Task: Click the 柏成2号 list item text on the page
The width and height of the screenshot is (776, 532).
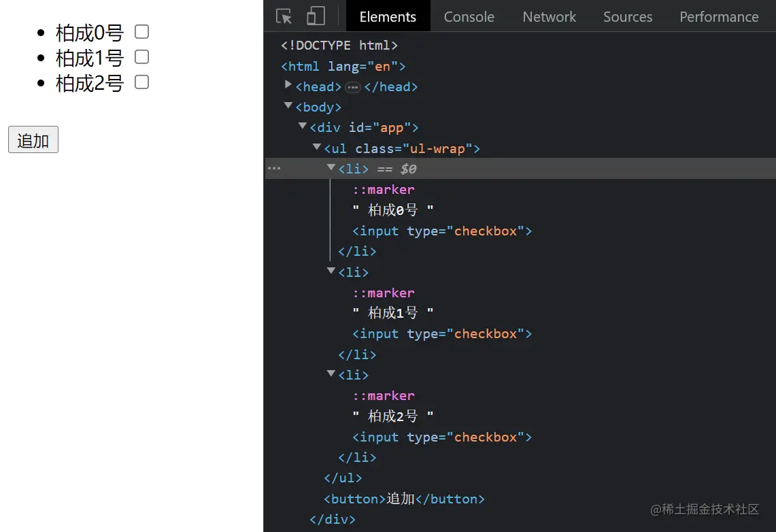Action: tap(90, 84)
